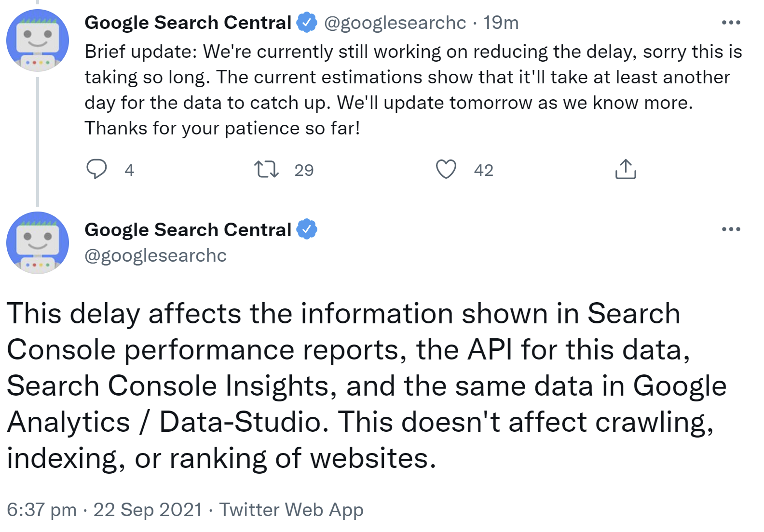Retweet the Google Search Central update
Screen dimensions: 764x532
pos(268,169)
